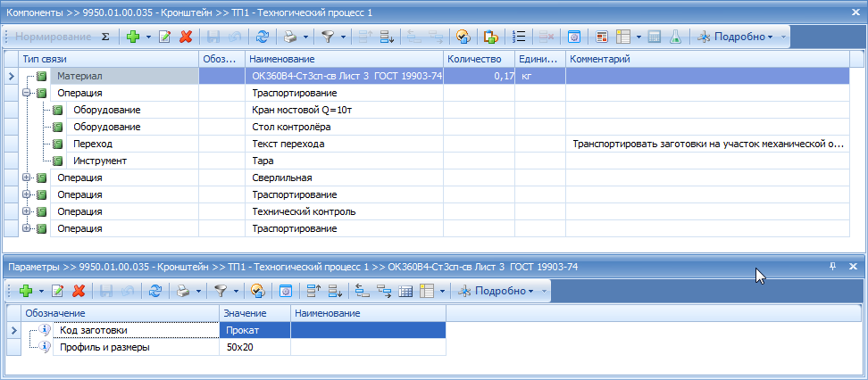Click the filter funnel in Параметры toolbar

[x=221, y=291]
